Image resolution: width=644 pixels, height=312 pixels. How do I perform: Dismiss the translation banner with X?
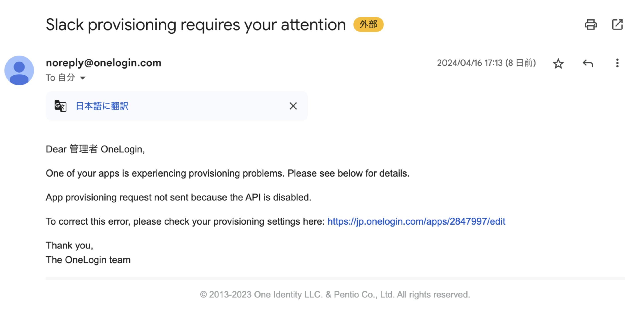293,106
